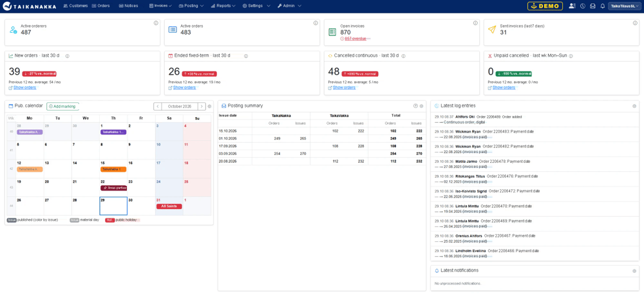Click the Sent invoices paper plane icon

pos(492,30)
